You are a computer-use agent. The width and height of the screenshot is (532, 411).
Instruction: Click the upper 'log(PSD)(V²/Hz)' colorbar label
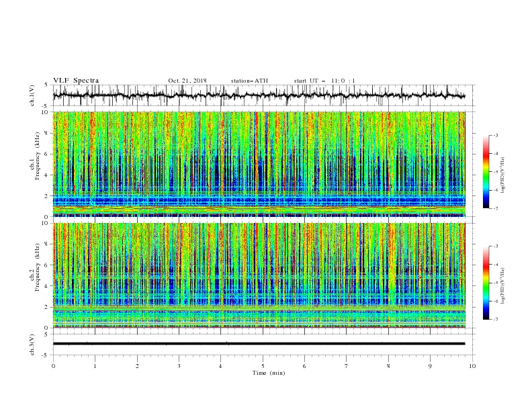coord(502,175)
